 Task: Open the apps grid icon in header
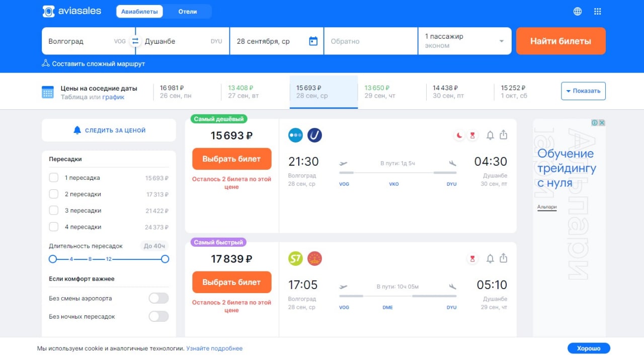pyautogui.click(x=598, y=12)
